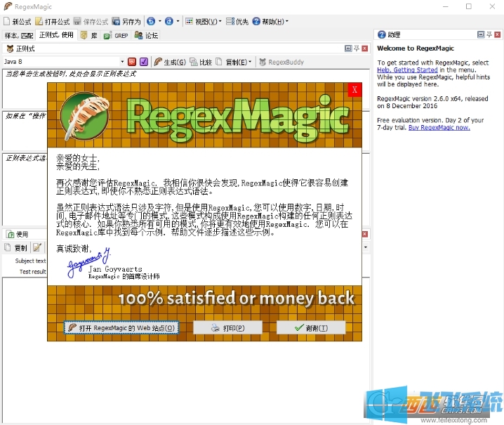This screenshot has height=425, width=504.
Task: Click 生成(G) to generate regex
Action: pos(170,62)
